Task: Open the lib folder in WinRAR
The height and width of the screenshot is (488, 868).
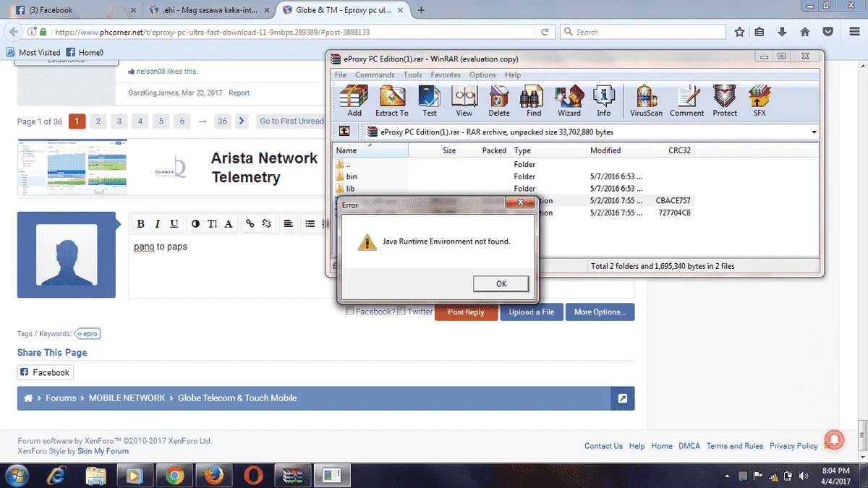Action: coord(350,189)
